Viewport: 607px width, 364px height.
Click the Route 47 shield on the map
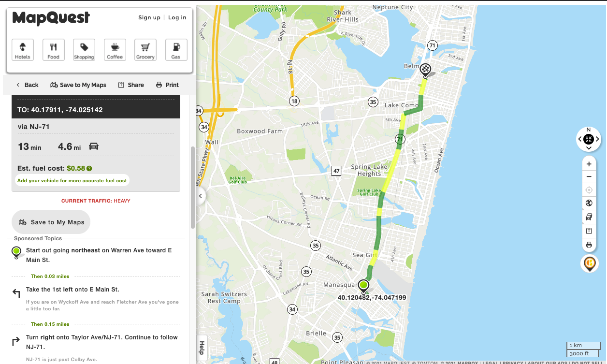point(337,171)
